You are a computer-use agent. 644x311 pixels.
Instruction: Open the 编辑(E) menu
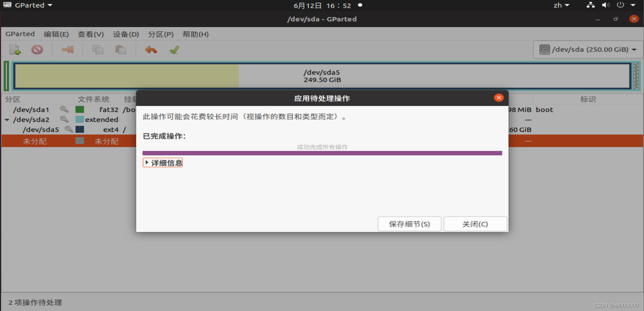coord(56,34)
